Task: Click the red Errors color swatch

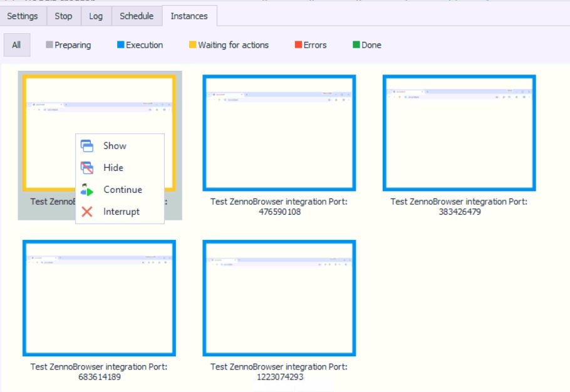Action: click(299, 45)
